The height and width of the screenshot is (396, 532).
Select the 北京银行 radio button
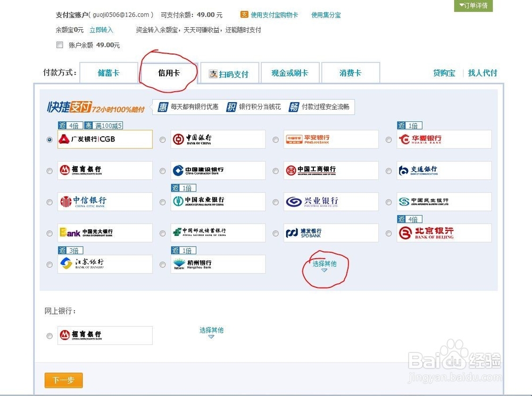click(x=388, y=234)
